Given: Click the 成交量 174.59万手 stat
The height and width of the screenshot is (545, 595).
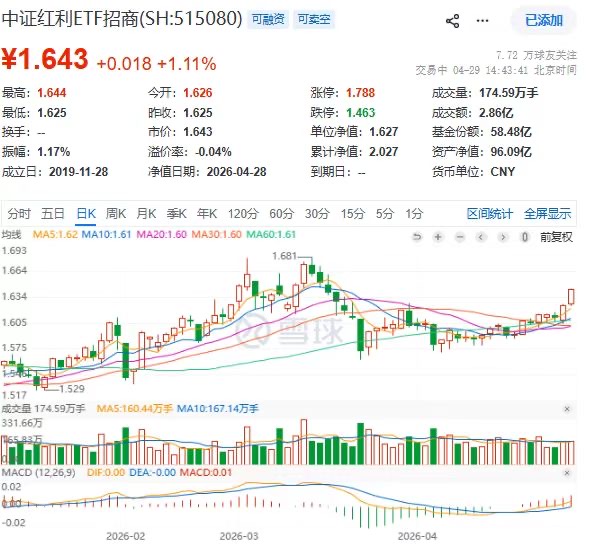Looking at the screenshot, I should (485, 93).
